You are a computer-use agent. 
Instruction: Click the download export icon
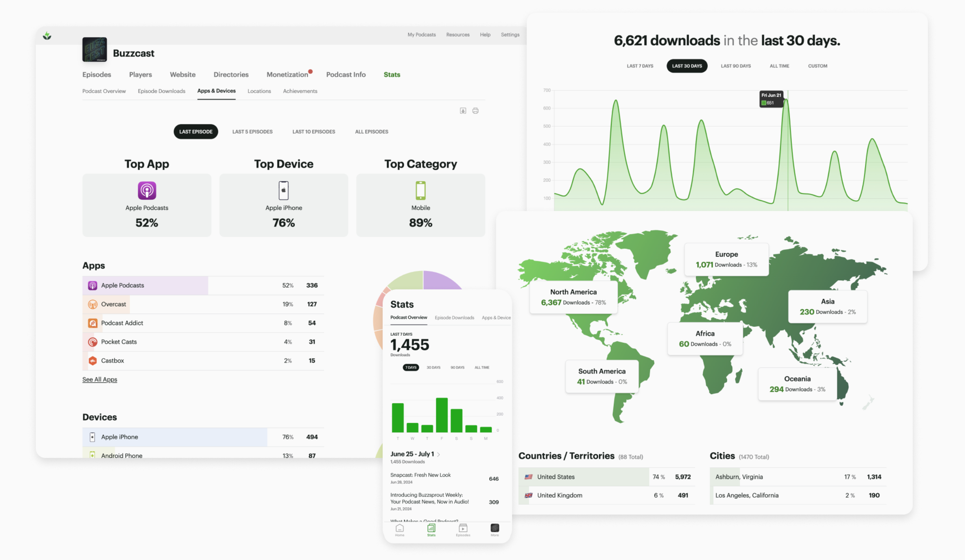coord(463,111)
